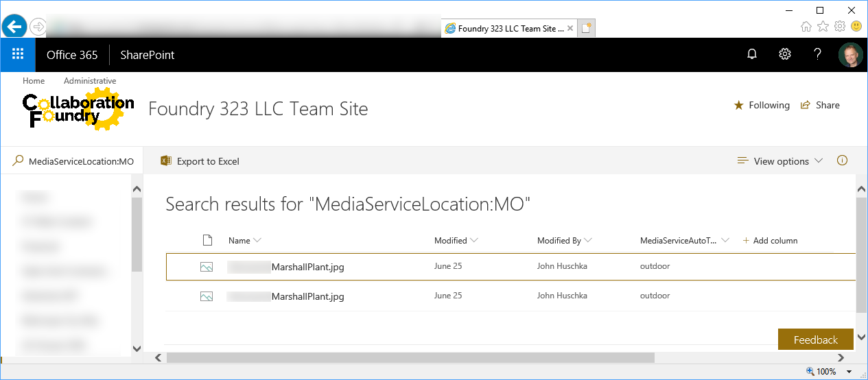This screenshot has width=868, height=380.
Task: Click Add column header
Action: coord(770,241)
